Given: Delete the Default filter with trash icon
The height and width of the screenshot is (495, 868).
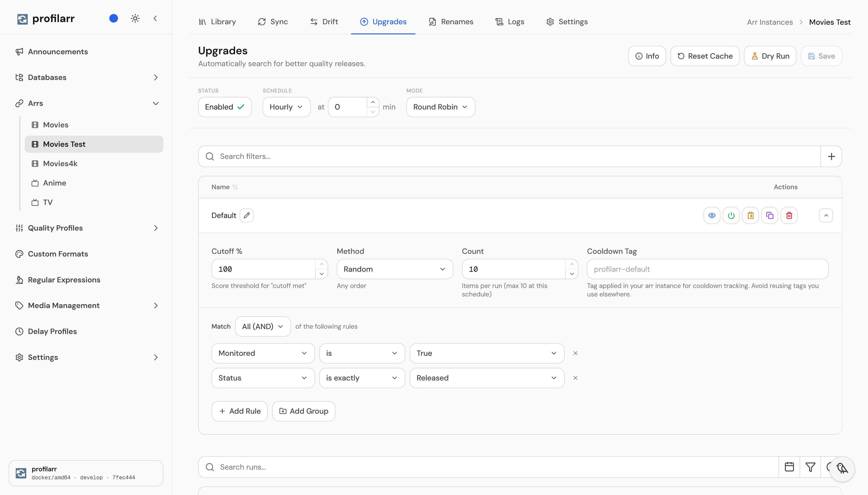Looking at the screenshot, I should [789, 216].
